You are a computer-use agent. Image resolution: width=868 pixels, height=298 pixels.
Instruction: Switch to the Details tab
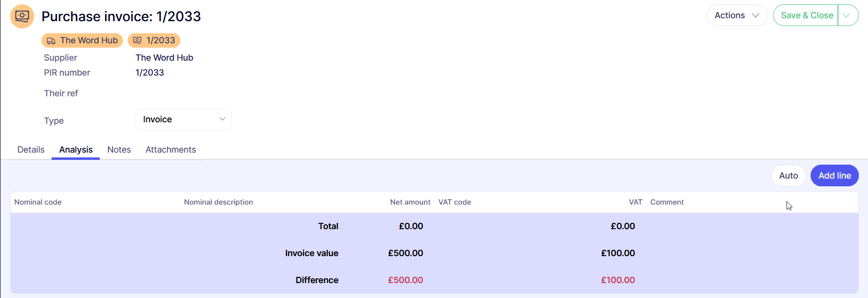(x=31, y=150)
